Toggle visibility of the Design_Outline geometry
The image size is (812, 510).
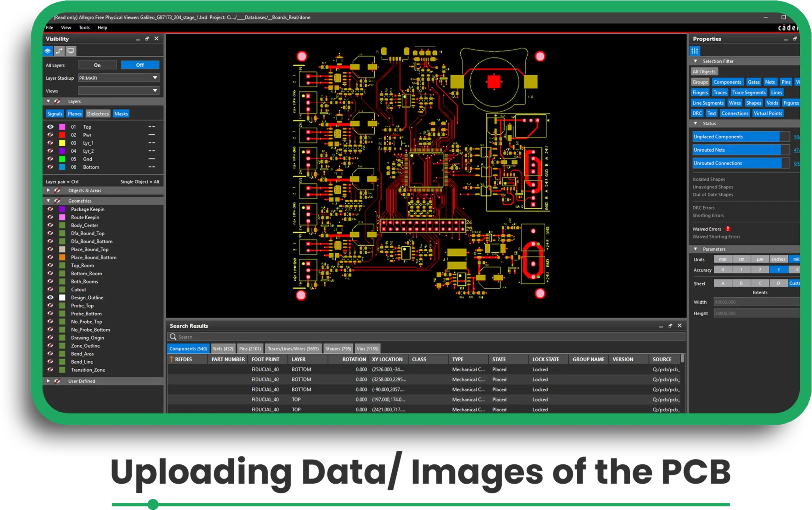[x=50, y=297]
